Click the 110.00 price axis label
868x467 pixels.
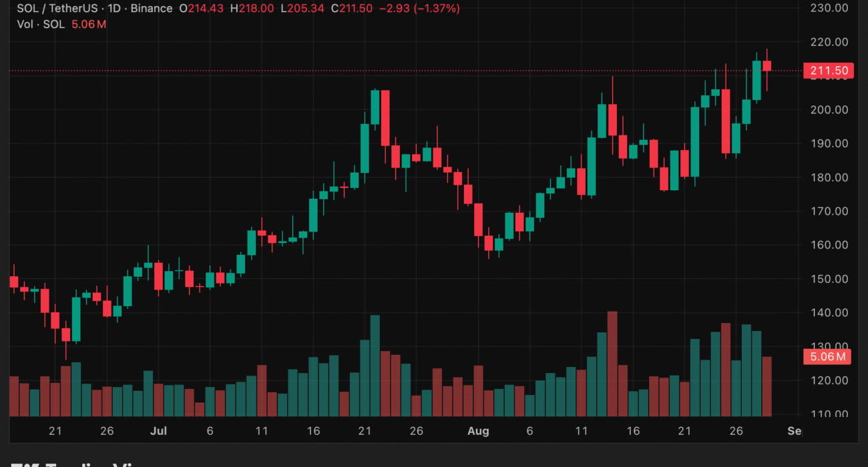coord(829,414)
